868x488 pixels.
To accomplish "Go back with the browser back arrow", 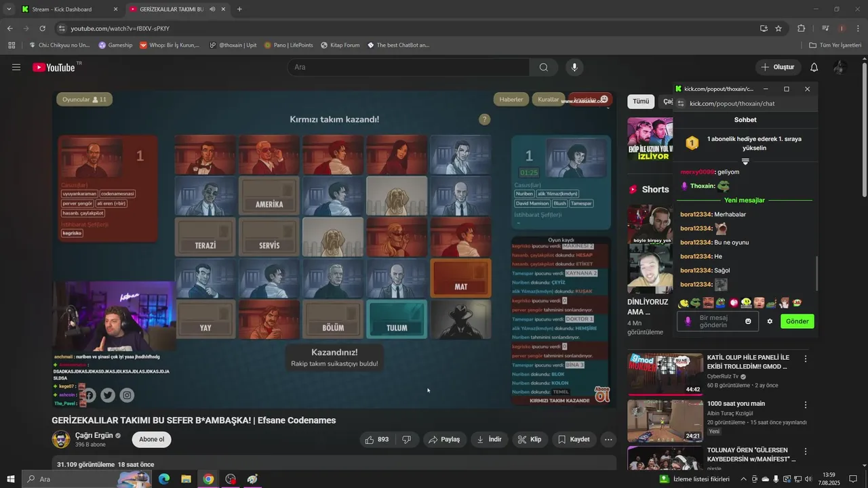I will coord(9,28).
